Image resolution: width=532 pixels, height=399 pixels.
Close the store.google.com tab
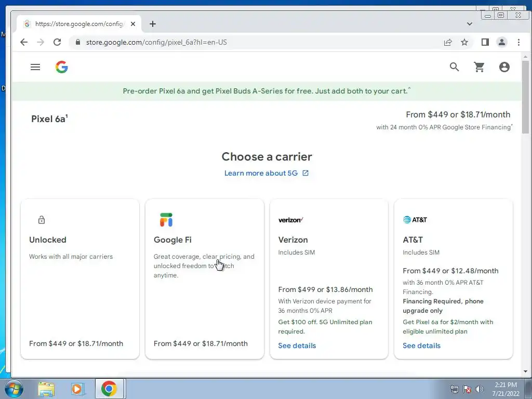coord(133,24)
